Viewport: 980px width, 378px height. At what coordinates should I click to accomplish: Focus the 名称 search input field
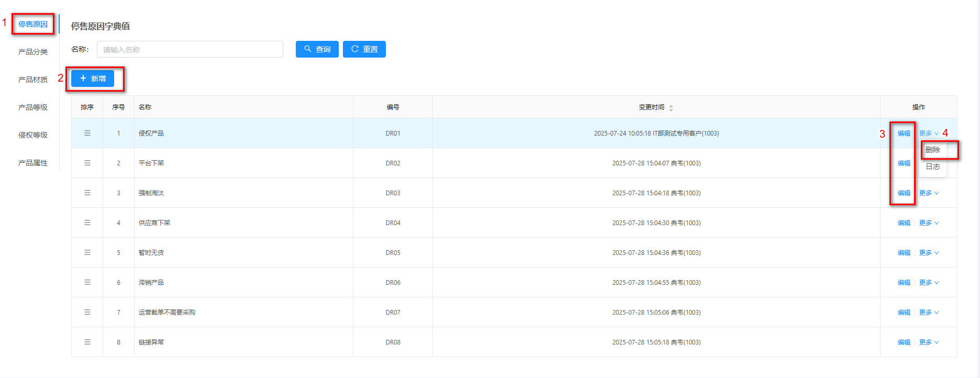click(x=190, y=50)
